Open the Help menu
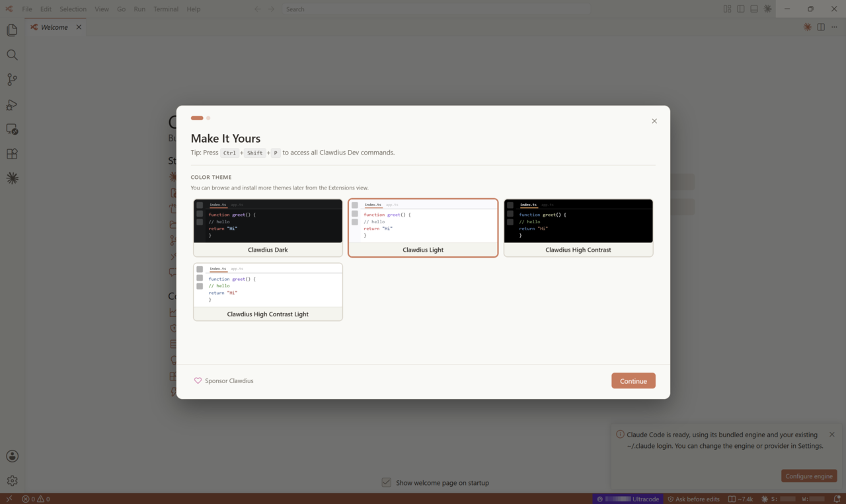 click(x=193, y=9)
